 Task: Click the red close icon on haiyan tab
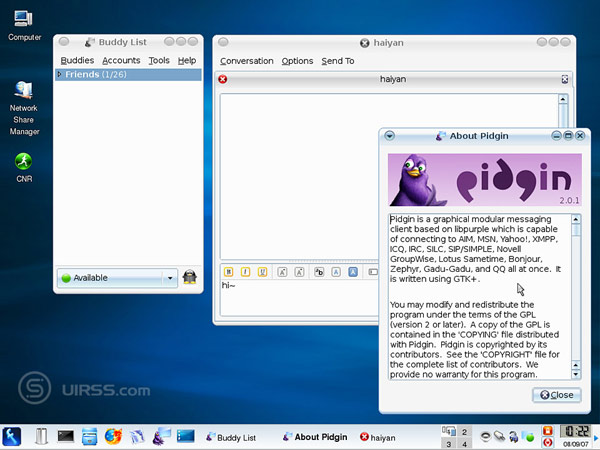(223, 79)
